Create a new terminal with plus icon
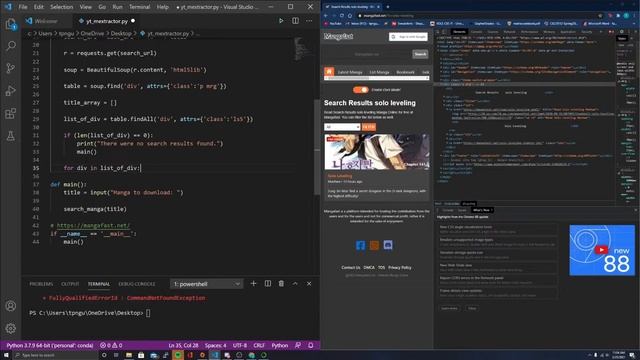 click(x=253, y=283)
